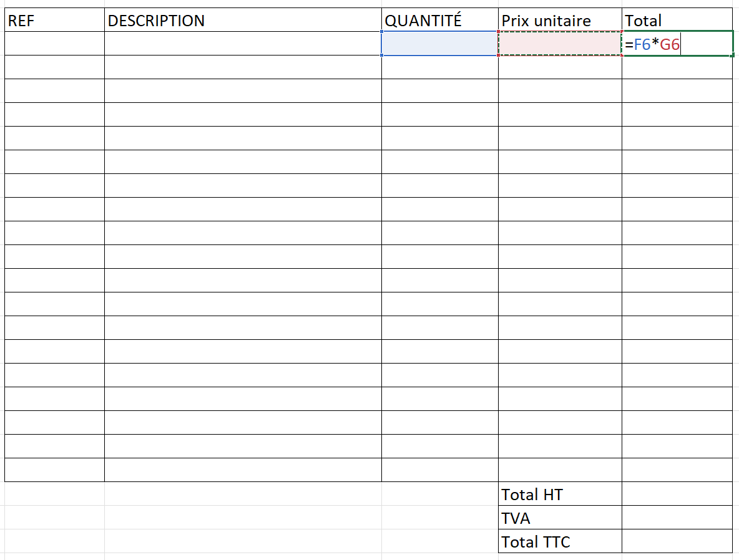Click the QUANTITÉ cell below the blue cell

[x=439, y=67]
